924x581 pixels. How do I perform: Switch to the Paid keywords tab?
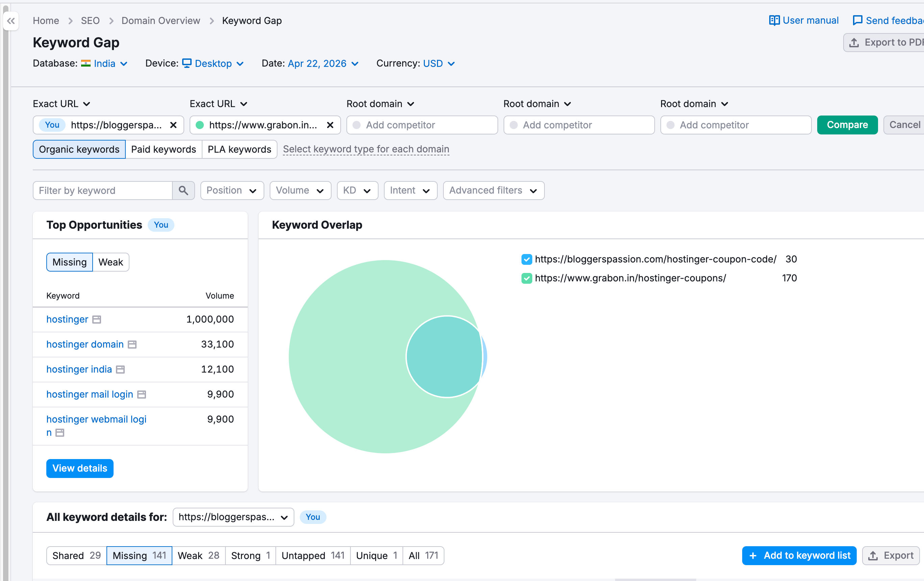point(164,149)
